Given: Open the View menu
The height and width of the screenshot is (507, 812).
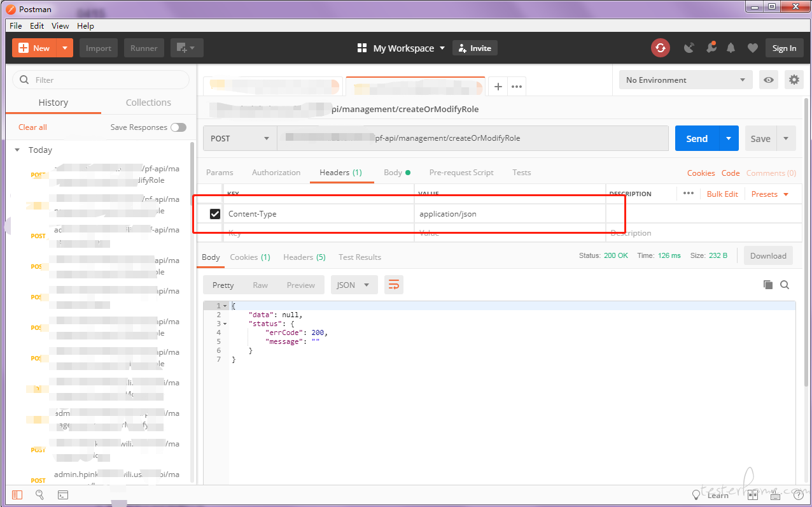Looking at the screenshot, I should (x=60, y=26).
